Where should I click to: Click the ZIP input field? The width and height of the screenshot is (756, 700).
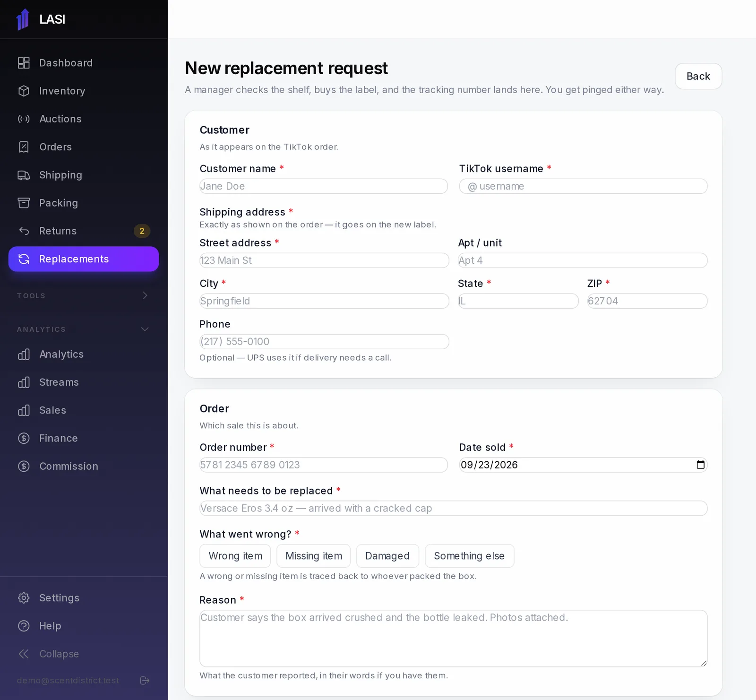(x=647, y=301)
